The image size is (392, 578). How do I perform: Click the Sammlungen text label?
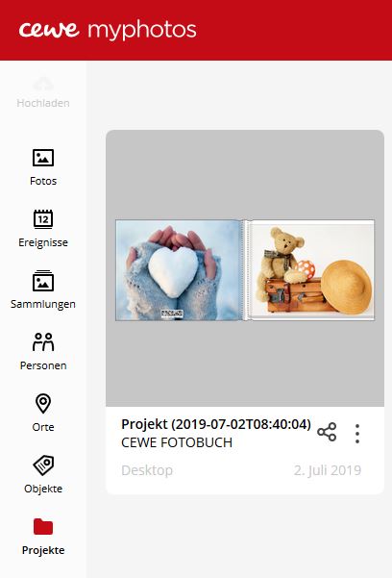pos(43,304)
